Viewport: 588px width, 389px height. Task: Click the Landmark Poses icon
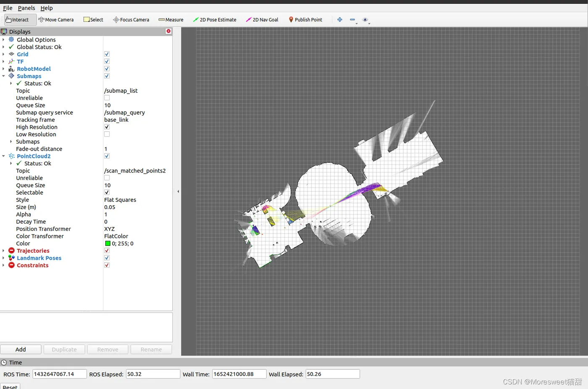tap(11, 258)
